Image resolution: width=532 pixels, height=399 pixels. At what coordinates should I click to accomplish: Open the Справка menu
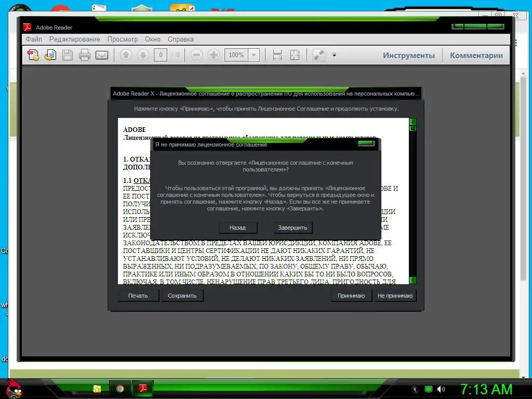pyautogui.click(x=180, y=39)
